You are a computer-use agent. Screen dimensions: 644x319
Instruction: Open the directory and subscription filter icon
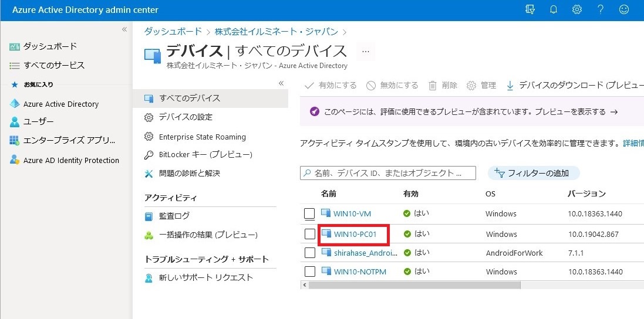[x=530, y=9]
